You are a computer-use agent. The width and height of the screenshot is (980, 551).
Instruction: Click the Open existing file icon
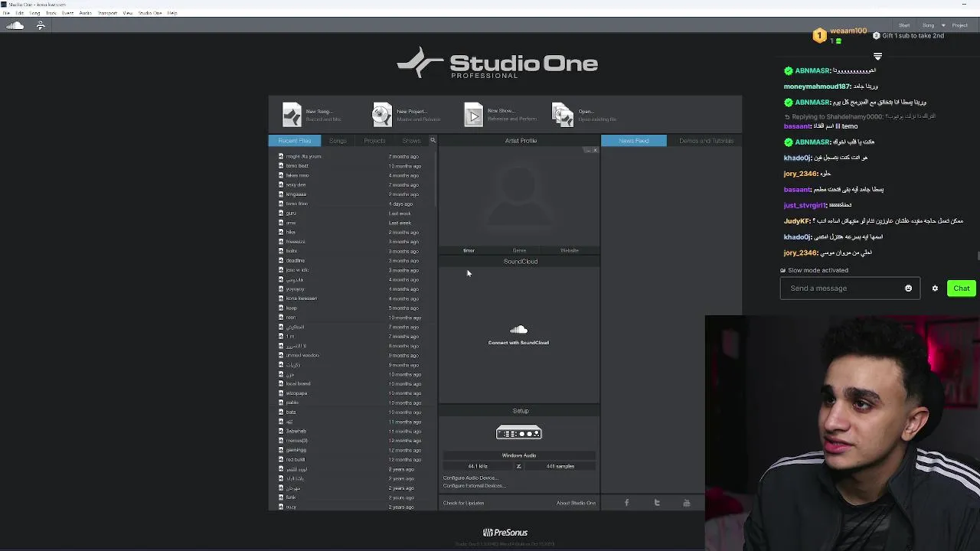(563, 115)
